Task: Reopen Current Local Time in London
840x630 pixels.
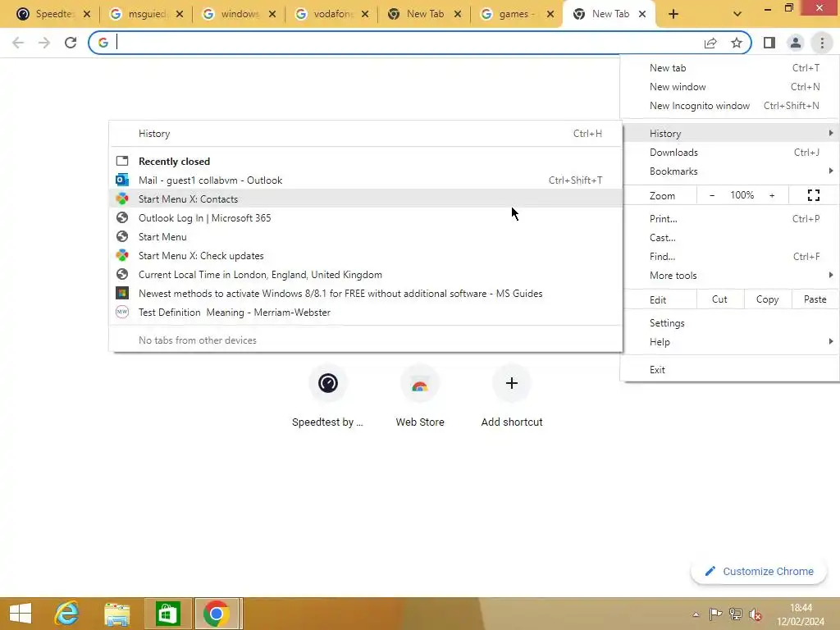Action: click(x=365, y=274)
